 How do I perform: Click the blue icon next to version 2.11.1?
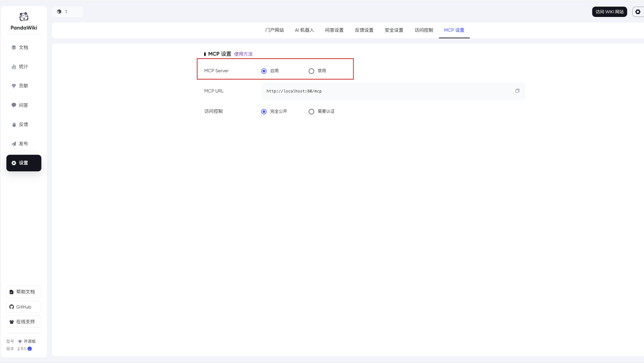[x=30, y=349]
